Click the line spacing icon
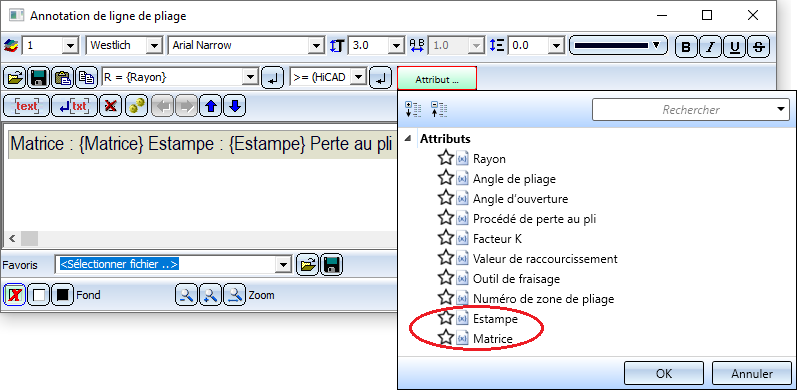 (497, 45)
